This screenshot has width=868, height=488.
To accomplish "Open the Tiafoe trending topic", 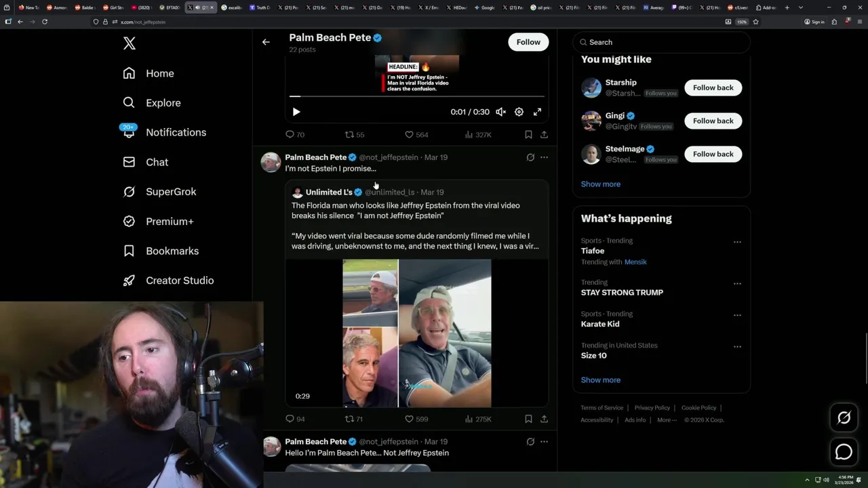I will (593, 251).
